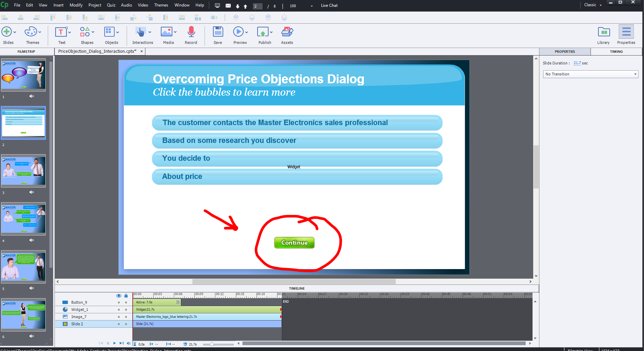Hide the Widget_1 layer
The image size is (644, 351).
coord(119,310)
